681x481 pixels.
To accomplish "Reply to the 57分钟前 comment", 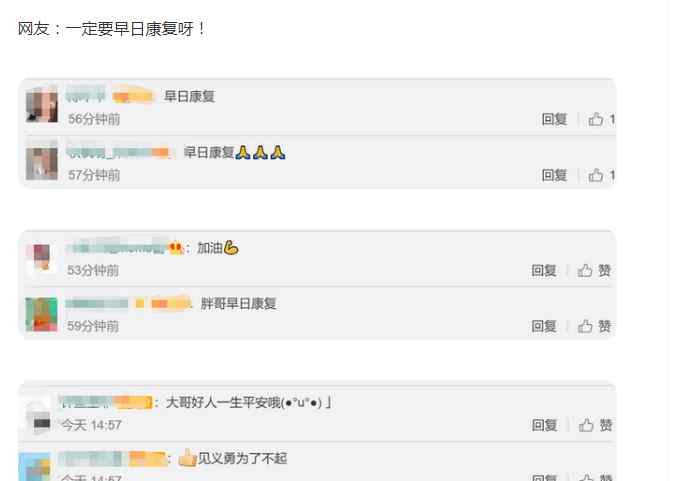I will (x=554, y=175).
